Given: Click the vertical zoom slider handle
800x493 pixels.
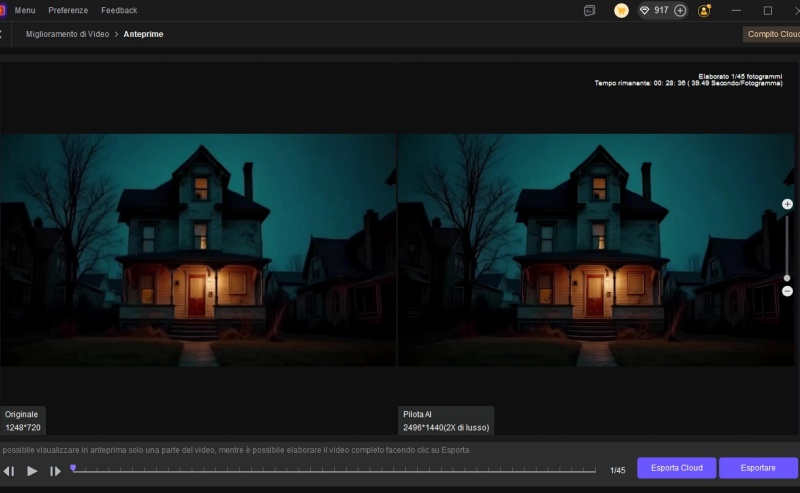Looking at the screenshot, I should pos(787,278).
